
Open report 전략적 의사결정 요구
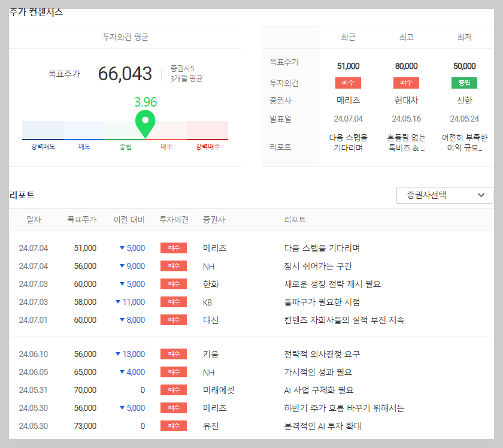[322, 354]
